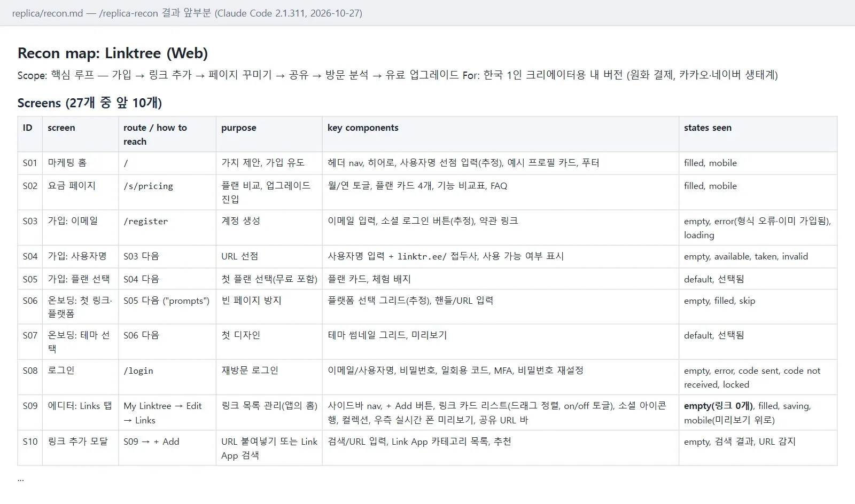Select the 'S04' ID cell
The height and width of the screenshot is (504, 855).
(x=30, y=256)
